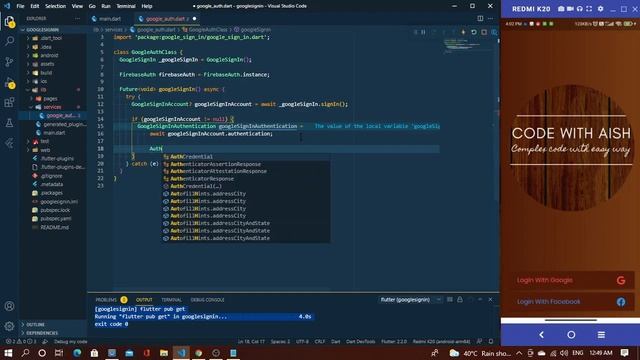Viewport: 640px width, 360px height.
Task: Switch to the TERMINAL panel tab
Action: coord(171,300)
